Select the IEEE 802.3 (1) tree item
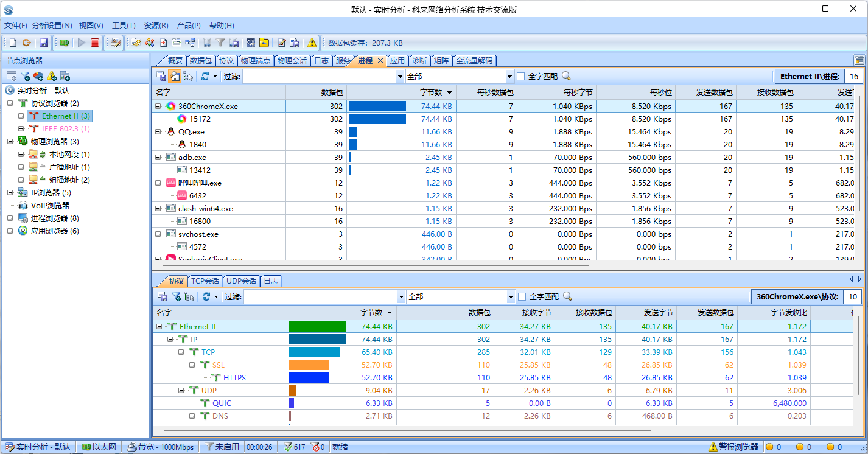The image size is (868, 454). pyautogui.click(x=66, y=128)
